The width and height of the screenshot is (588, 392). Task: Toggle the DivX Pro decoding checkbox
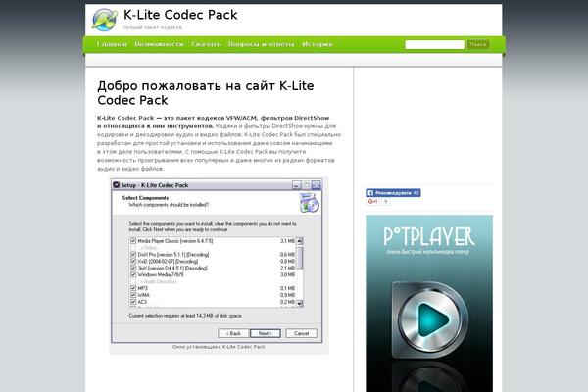tap(133, 255)
